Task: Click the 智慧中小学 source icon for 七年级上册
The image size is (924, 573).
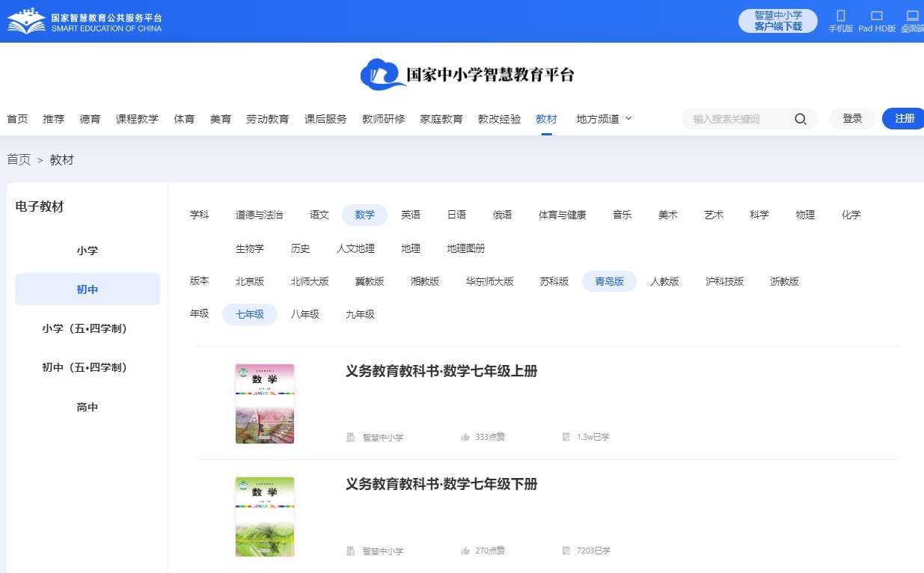Action: (x=350, y=437)
